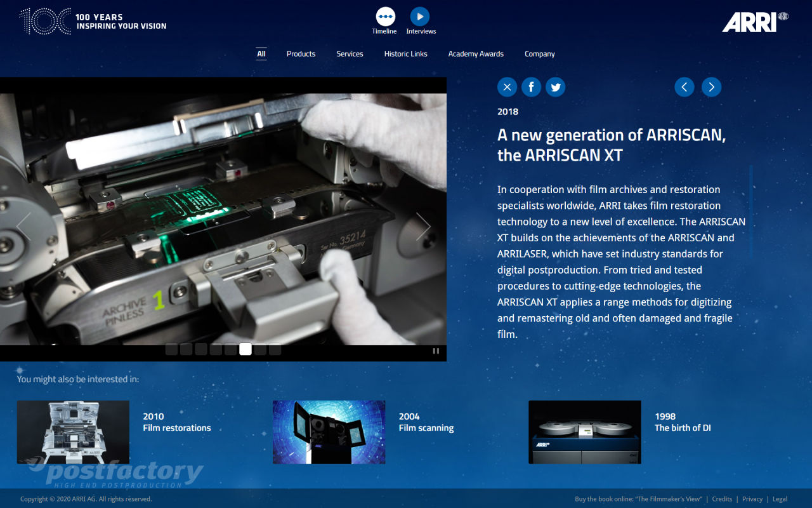Jump to the second slideshow dot

coord(186,349)
